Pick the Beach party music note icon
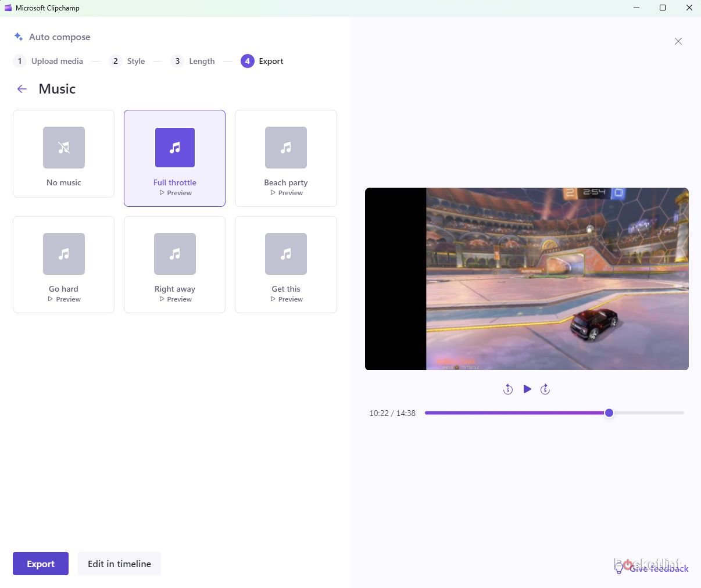The image size is (701, 588). coord(286,148)
